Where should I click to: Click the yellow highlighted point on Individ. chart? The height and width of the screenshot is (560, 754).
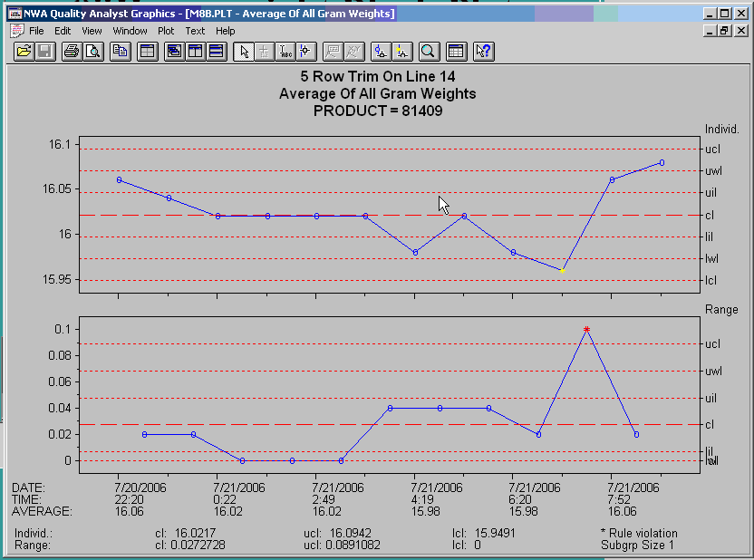click(x=562, y=270)
